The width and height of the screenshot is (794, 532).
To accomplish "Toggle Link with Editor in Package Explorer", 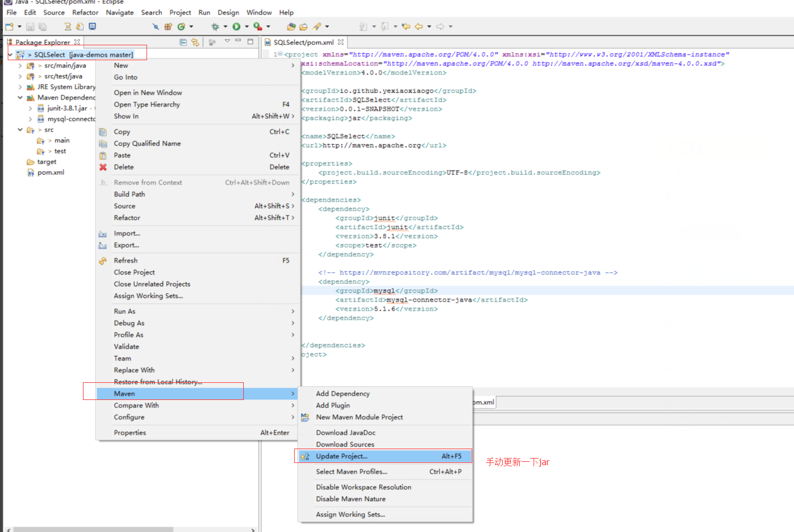I will point(195,42).
